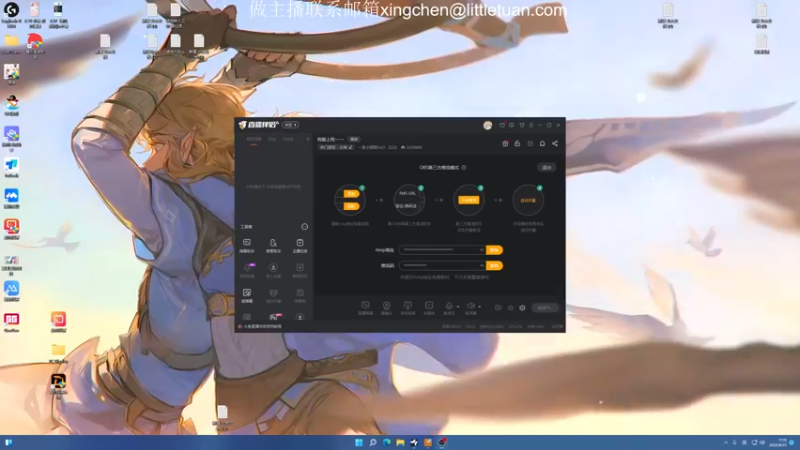Viewport: 800px width, 450px height.
Task: Open the toolbox tool with red badge
Action: pyautogui.click(x=274, y=317)
